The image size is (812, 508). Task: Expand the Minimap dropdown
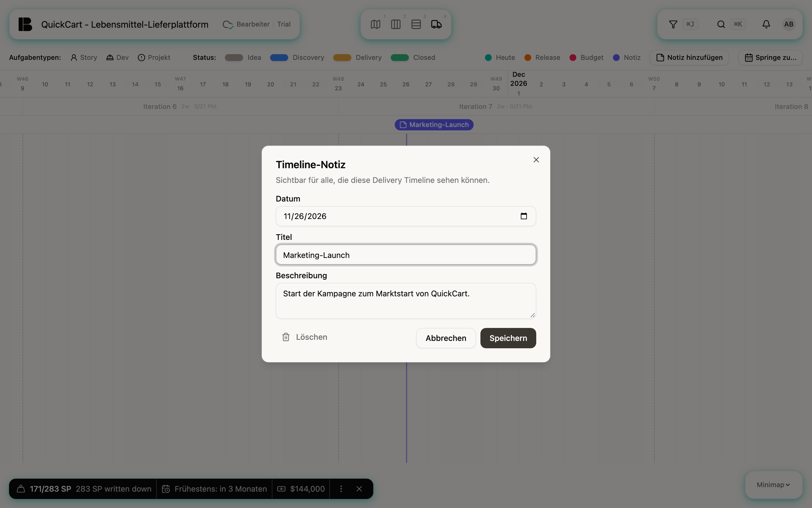773,485
